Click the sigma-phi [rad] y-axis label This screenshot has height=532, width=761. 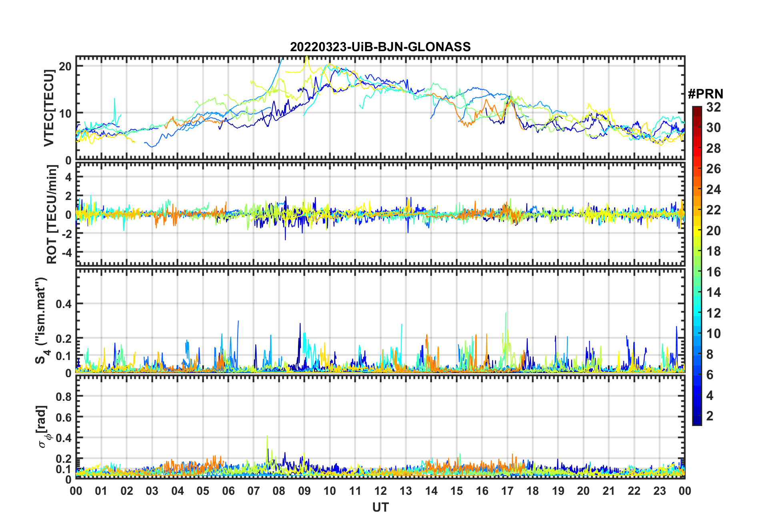click(x=44, y=426)
